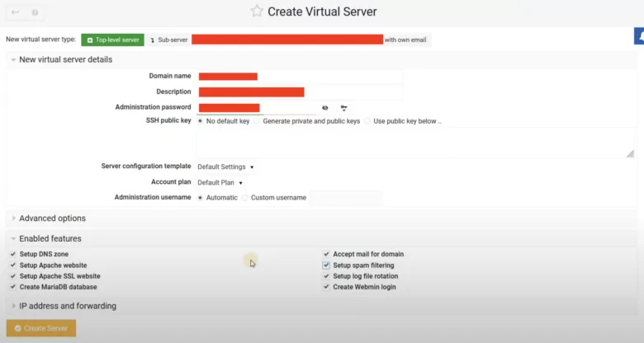Screen dimensions: 644x343
Task: Open the Account plan dropdown
Action: click(x=220, y=182)
